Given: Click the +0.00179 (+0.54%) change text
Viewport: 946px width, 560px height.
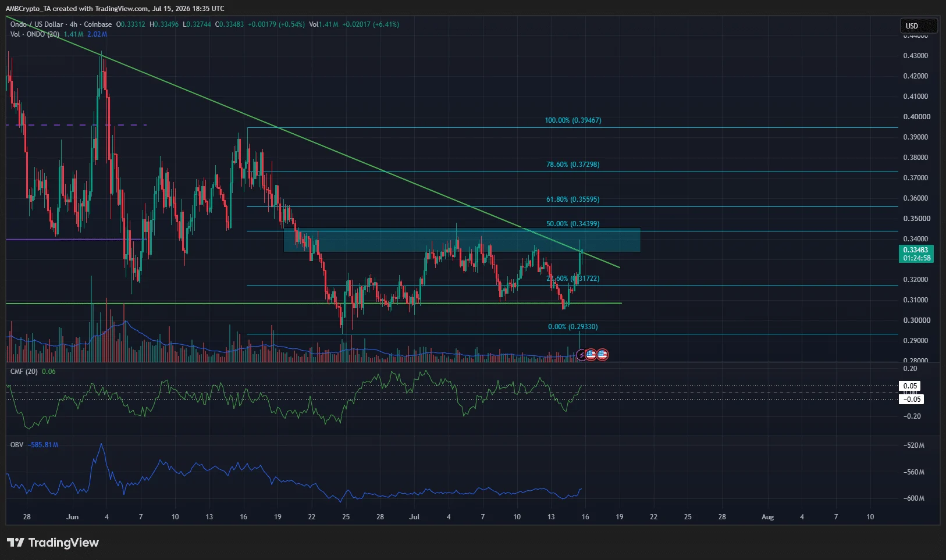Looking at the screenshot, I should pos(276,24).
